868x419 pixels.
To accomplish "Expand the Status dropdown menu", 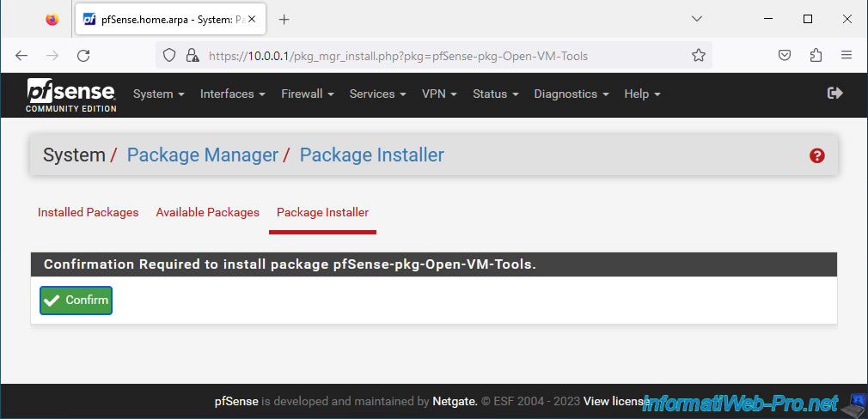I will (x=495, y=94).
